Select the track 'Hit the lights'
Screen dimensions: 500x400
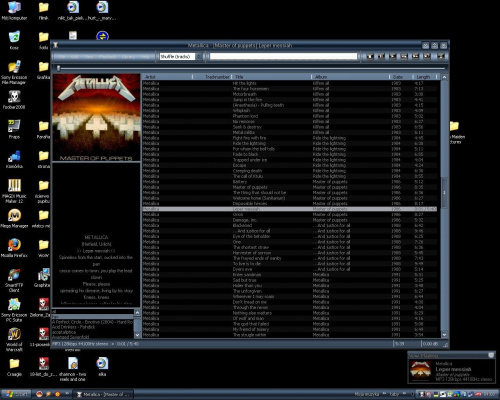pos(289,83)
